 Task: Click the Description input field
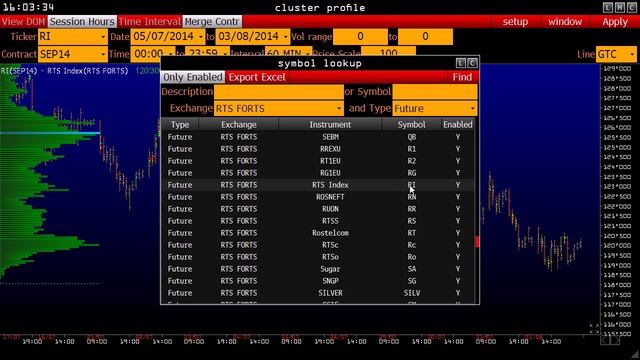(278, 91)
